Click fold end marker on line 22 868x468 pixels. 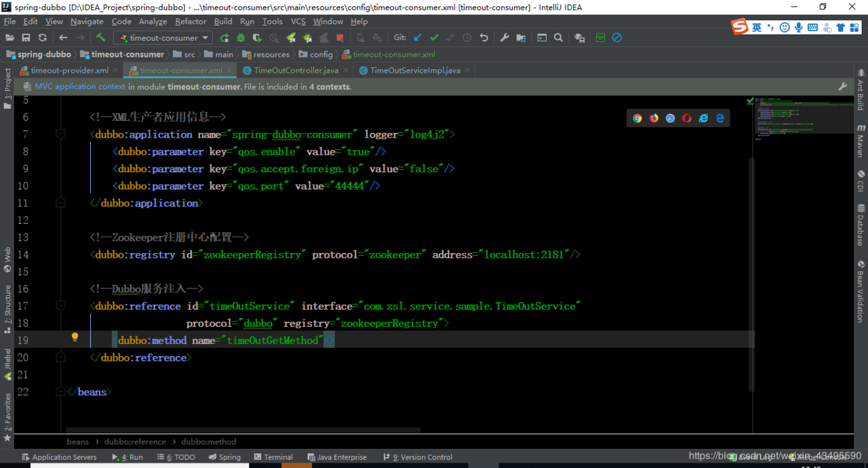coord(60,391)
